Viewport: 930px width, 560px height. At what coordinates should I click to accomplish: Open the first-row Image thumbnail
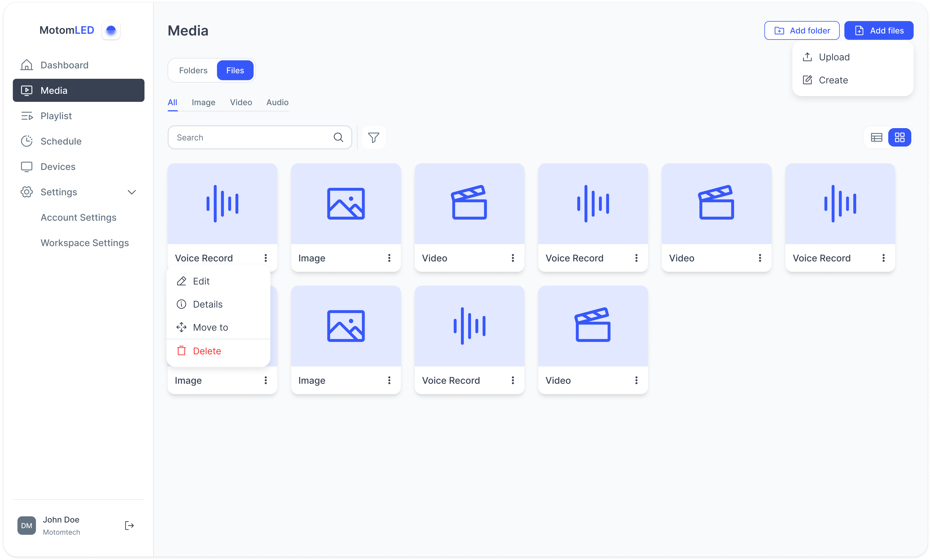click(346, 204)
